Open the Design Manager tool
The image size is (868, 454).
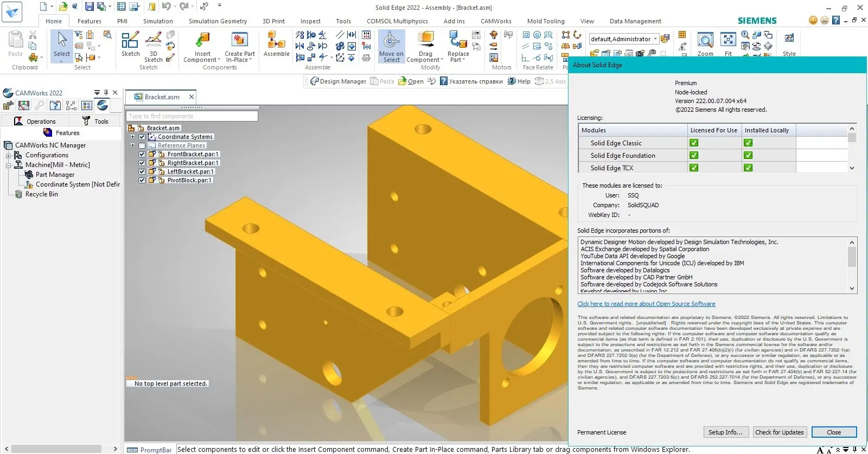[338, 81]
